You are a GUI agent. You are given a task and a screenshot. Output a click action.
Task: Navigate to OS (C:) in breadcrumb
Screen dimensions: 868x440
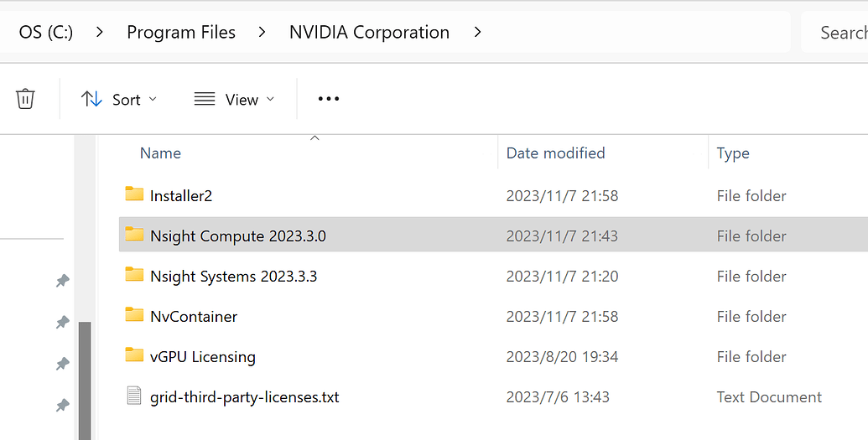point(46,33)
